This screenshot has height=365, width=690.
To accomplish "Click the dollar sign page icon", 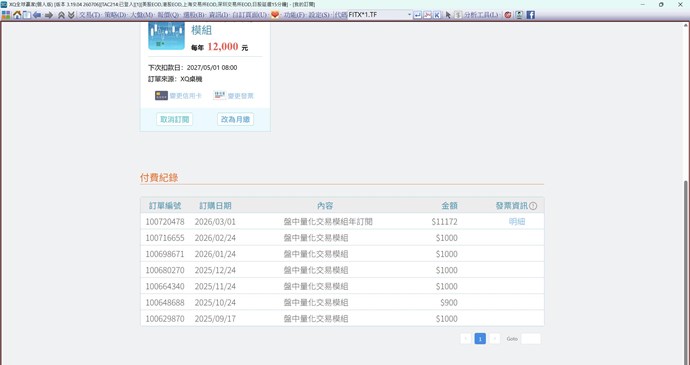I will (x=458, y=15).
